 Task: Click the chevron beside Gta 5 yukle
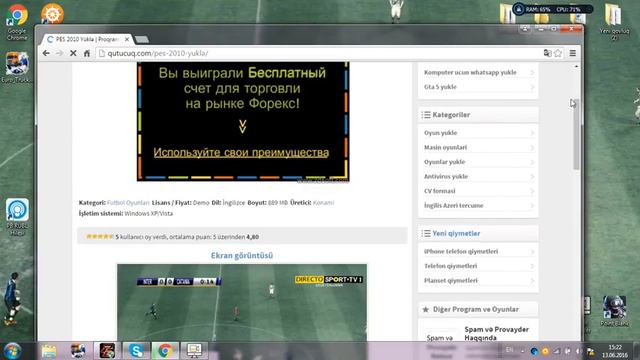[532, 87]
